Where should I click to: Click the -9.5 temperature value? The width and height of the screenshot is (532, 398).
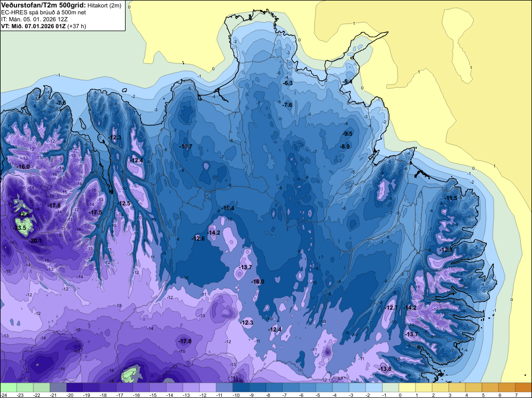[x=347, y=134]
